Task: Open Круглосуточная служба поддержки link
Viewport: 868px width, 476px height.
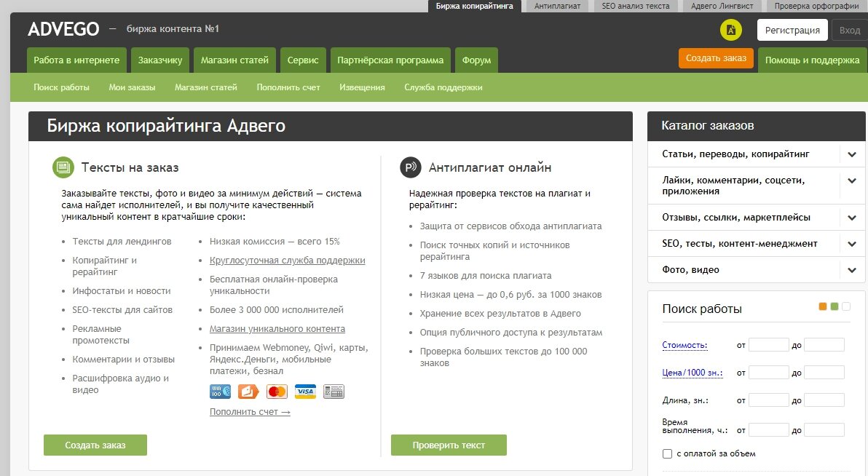Action: point(288,261)
